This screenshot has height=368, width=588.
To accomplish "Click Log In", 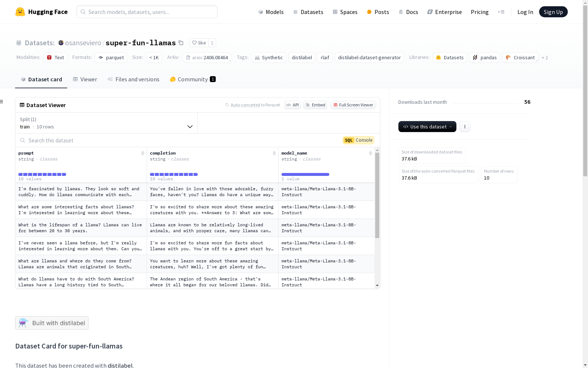I will (525, 12).
